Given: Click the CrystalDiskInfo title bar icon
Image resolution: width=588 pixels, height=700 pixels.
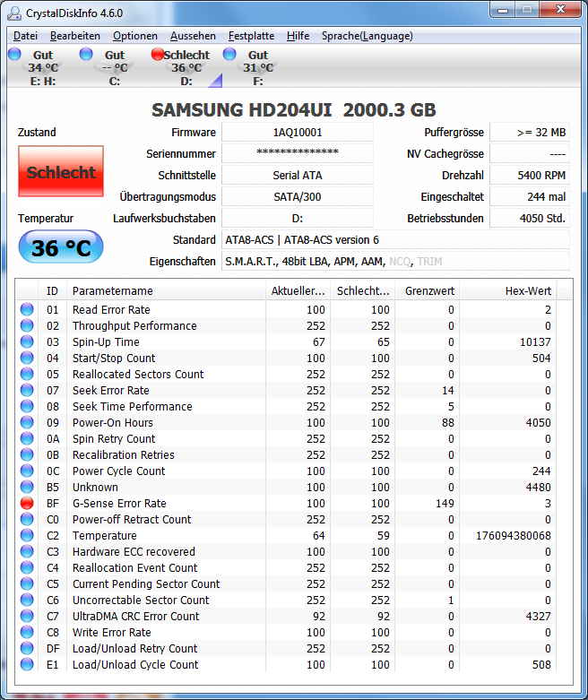Looking at the screenshot, I should [14, 13].
